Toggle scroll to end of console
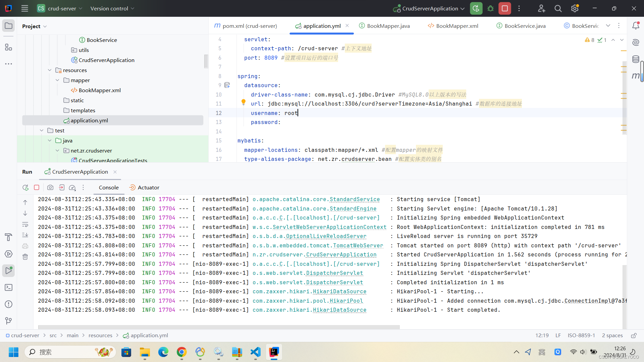Image resolution: width=644 pixels, height=362 pixels. [25, 235]
